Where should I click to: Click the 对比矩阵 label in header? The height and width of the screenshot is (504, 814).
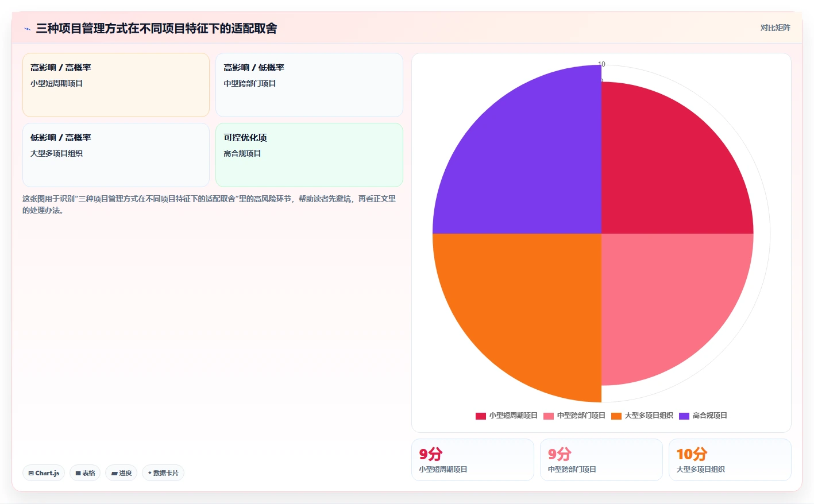775,28
